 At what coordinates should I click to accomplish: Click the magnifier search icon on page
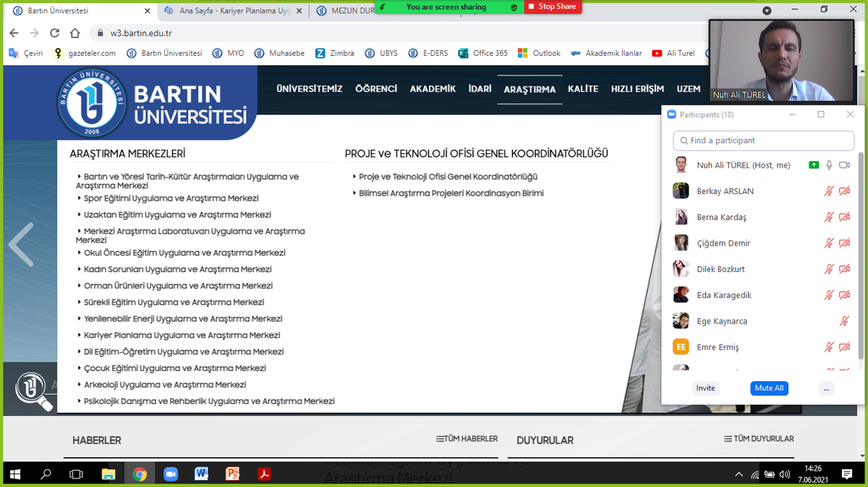coord(34,390)
